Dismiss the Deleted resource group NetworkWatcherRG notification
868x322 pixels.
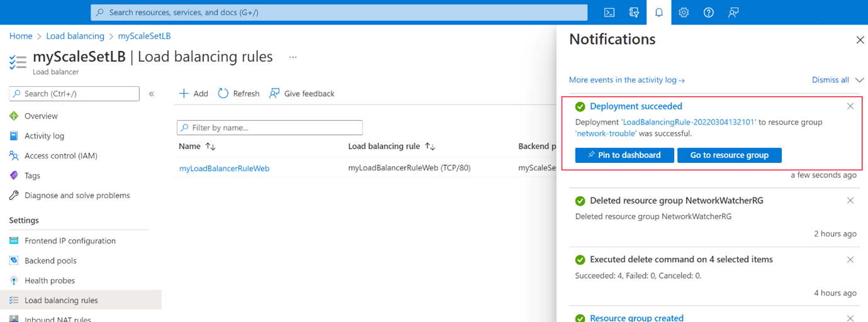coord(850,201)
